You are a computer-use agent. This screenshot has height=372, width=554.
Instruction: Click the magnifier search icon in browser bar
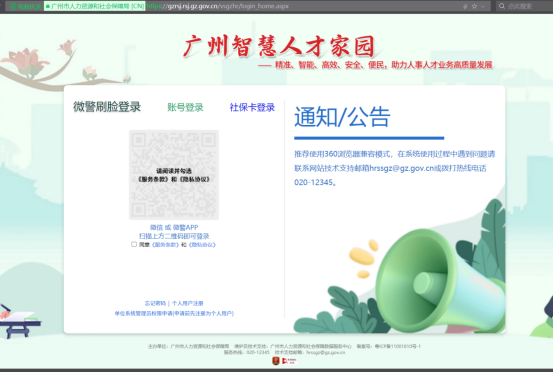point(502,6)
